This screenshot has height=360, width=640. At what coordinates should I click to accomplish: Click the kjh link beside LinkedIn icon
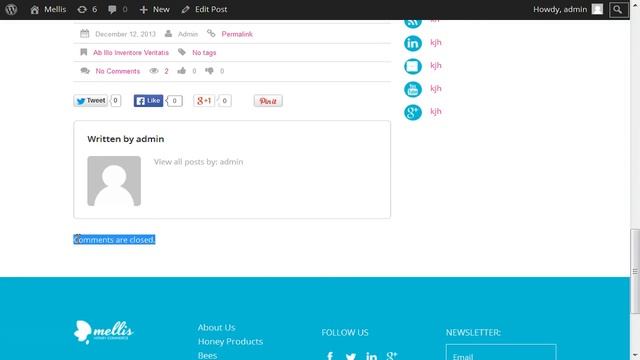436,42
